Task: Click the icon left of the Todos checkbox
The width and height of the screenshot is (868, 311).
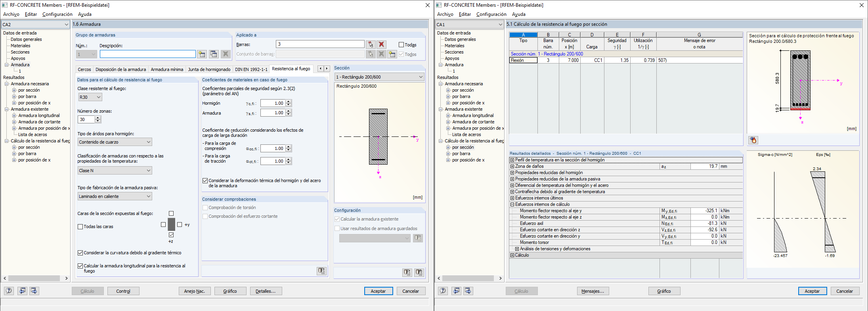Action: 392,54
